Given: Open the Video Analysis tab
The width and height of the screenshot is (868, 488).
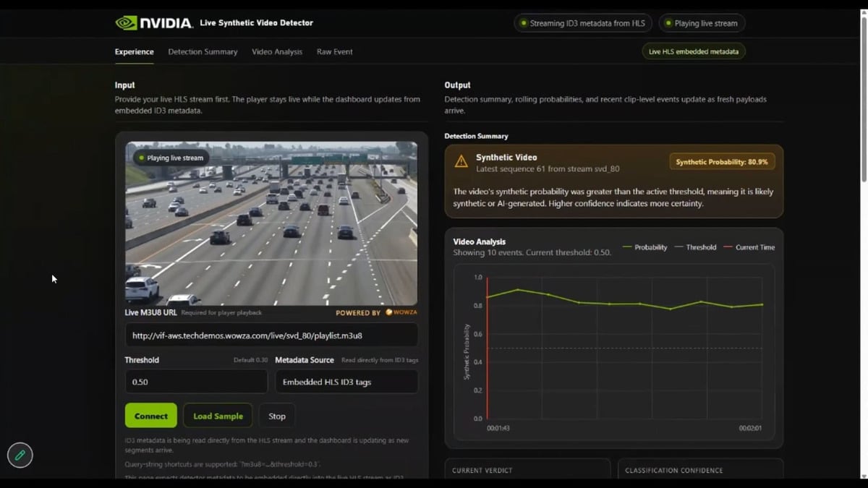Looking at the screenshot, I should 277,52.
